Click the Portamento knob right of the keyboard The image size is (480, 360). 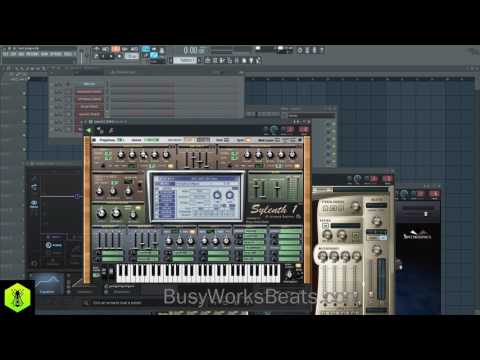[290, 274]
